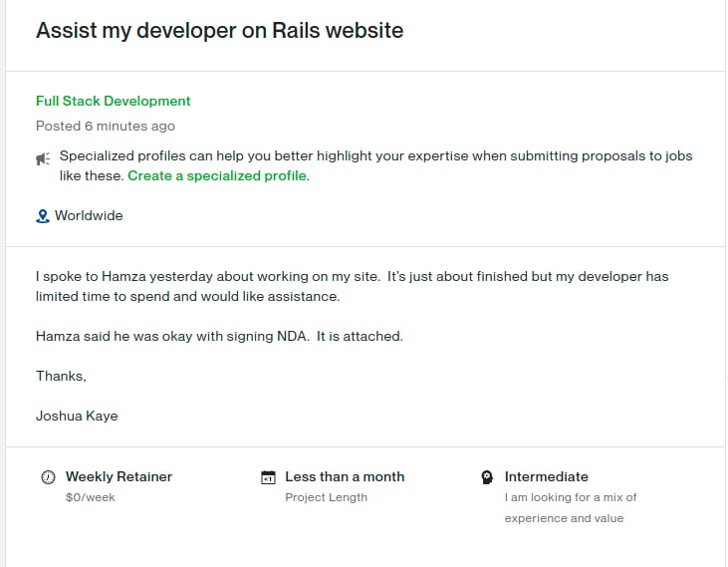This screenshot has height=567, width=728.
Task: Click the project length calendar icon
Action: 268,477
